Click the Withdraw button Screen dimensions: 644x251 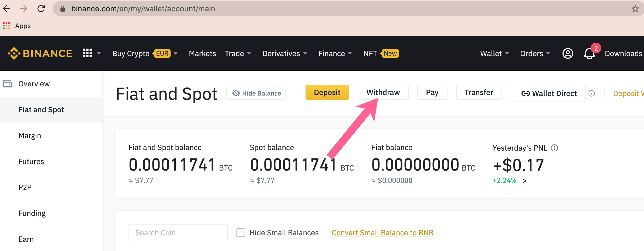383,92
